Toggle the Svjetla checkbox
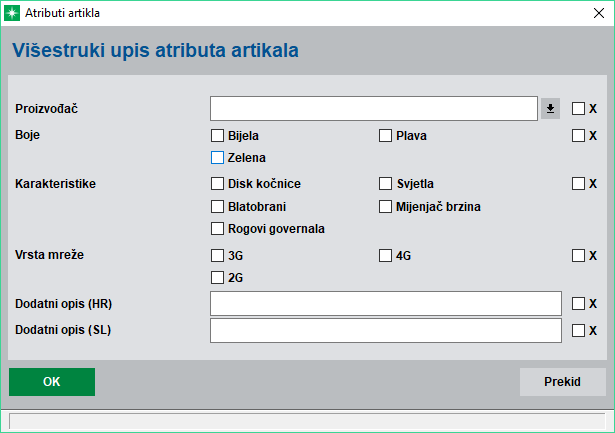The width and height of the screenshot is (615, 433). point(385,184)
